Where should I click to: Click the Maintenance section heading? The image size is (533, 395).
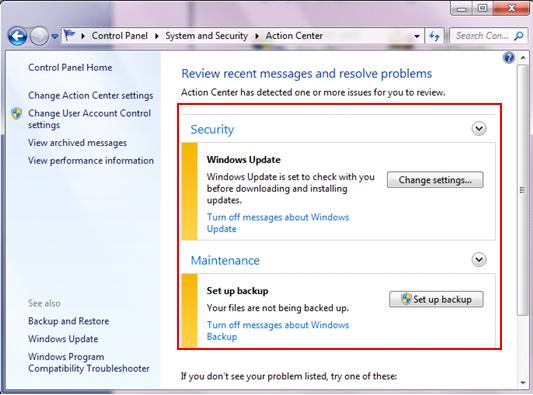[x=225, y=260]
